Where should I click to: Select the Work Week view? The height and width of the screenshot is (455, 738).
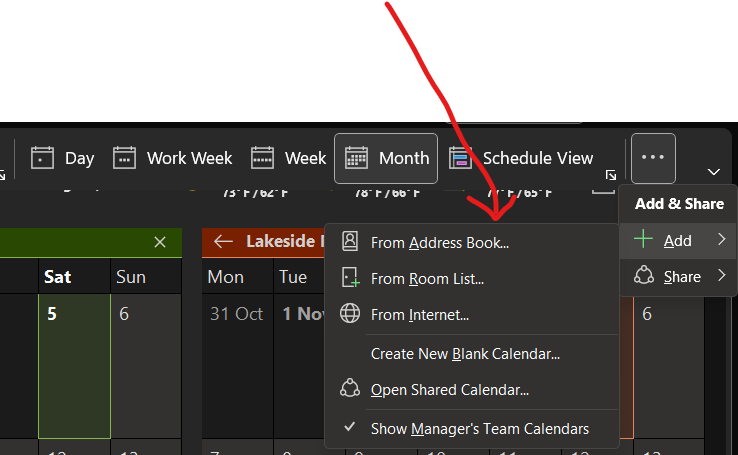point(173,158)
